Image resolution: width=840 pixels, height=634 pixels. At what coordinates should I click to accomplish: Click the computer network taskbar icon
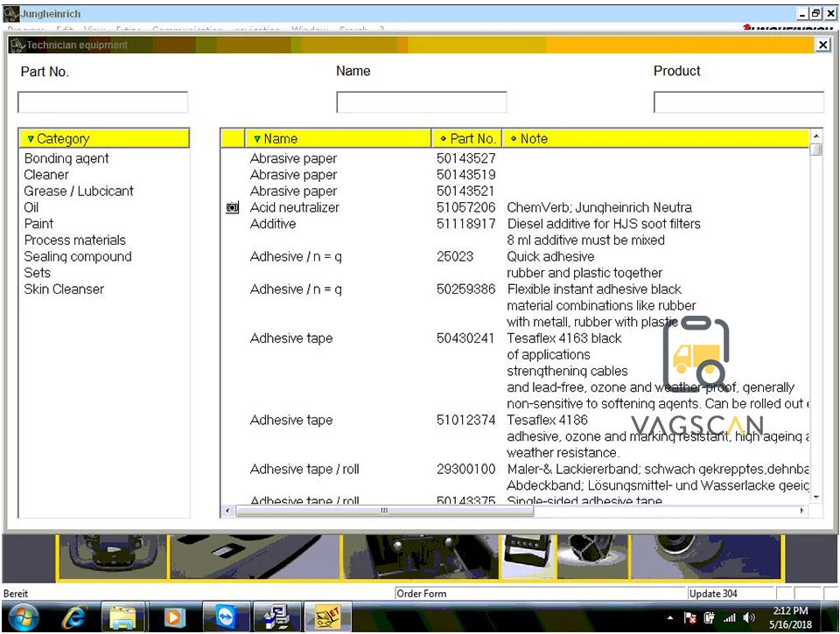[277, 617]
